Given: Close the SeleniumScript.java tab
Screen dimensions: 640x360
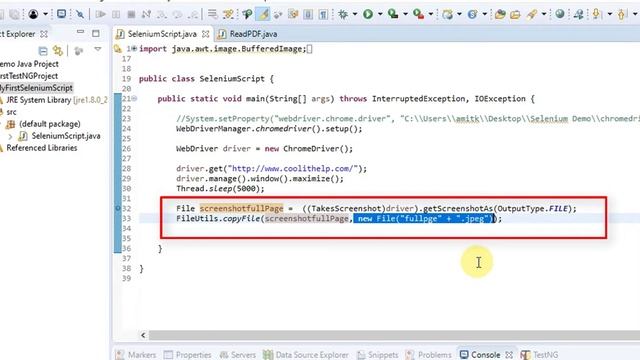Looking at the screenshot, I should (x=206, y=34).
